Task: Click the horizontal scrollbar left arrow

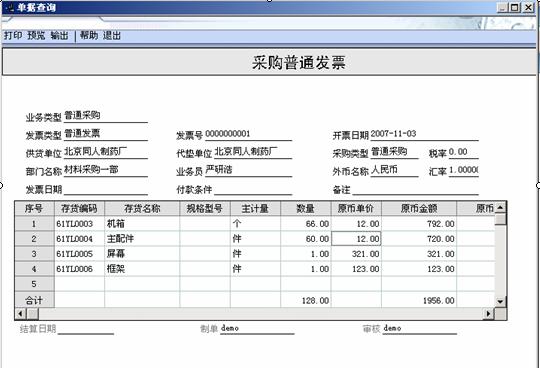Action: [x=20, y=314]
